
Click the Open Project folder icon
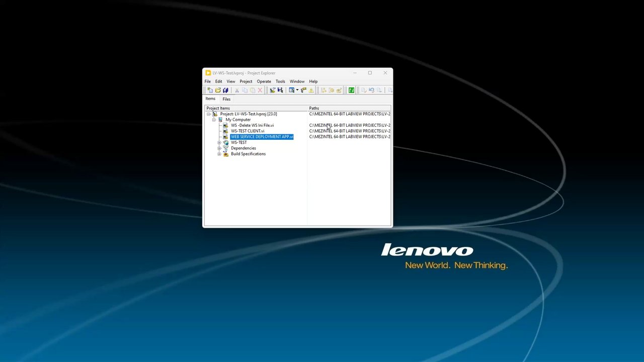click(x=218, y=90)
